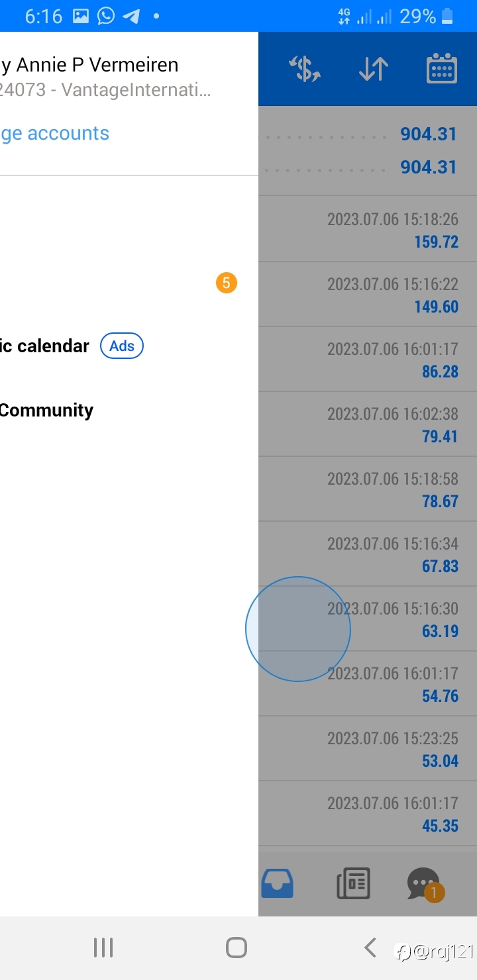
Task: Open the news page icon
Action: click(x=353, y=883)
